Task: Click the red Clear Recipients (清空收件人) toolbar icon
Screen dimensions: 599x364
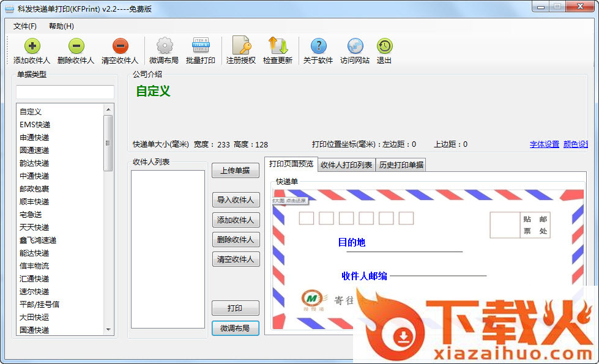Action: (120, 46)
